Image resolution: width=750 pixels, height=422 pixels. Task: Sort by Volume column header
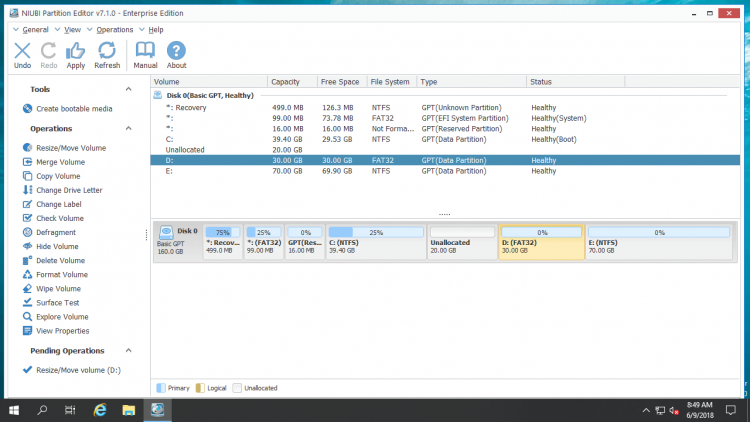[x=209, y=82]
